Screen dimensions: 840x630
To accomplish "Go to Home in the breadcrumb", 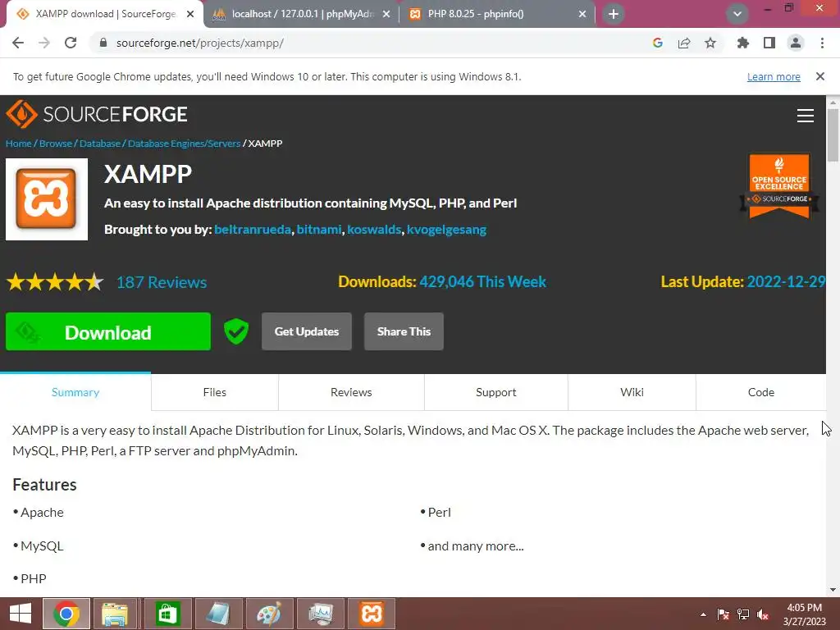I will click(19, 144).
